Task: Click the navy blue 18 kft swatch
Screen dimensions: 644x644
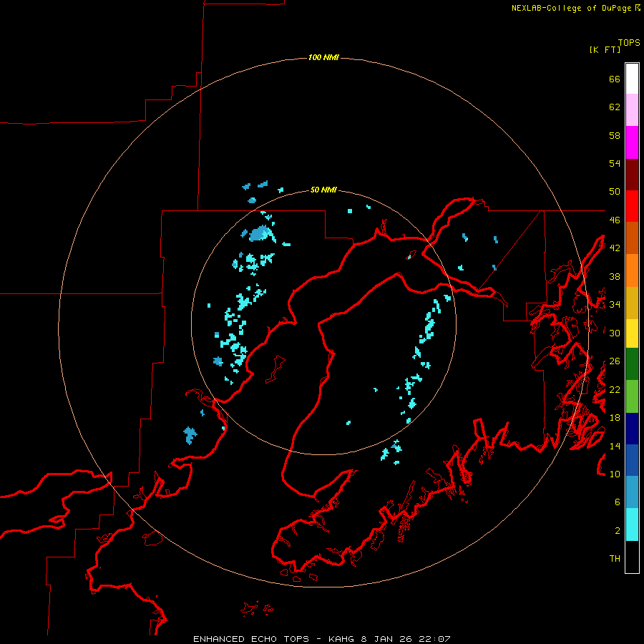Action: [632, 429]
